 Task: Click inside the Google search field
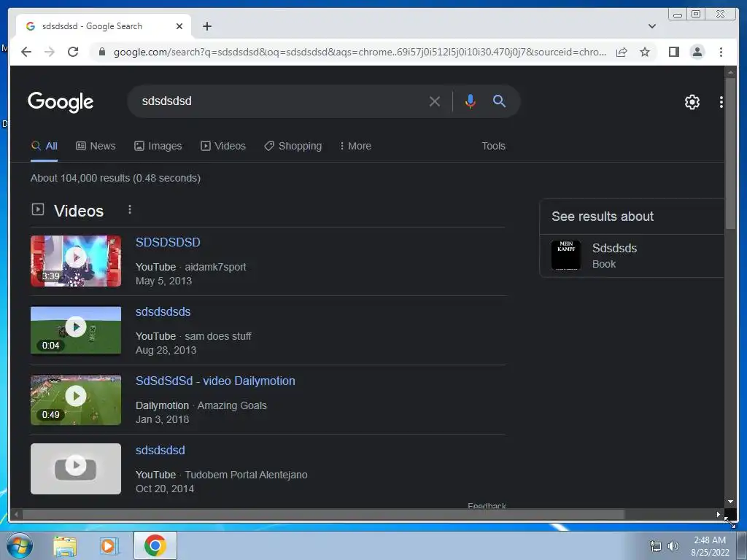pos(281,101)
